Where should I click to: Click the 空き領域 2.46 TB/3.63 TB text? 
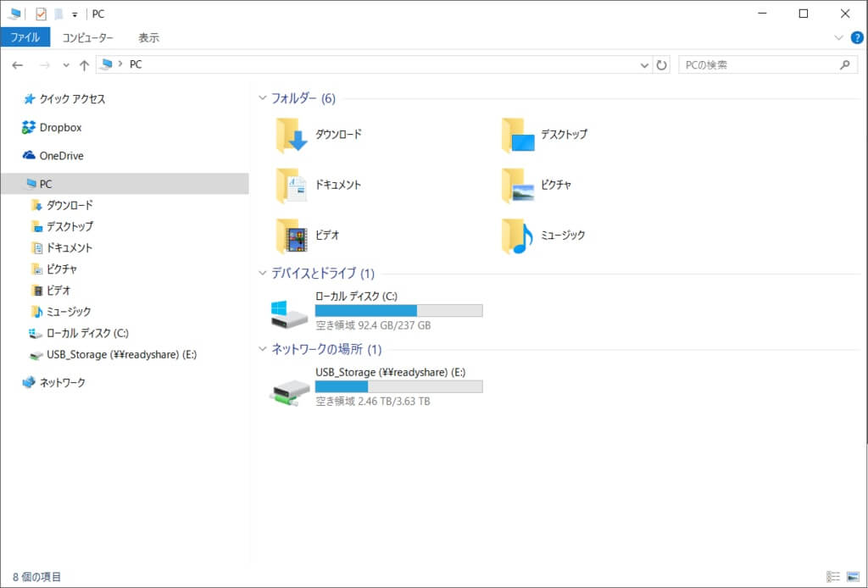pos(373,401)
